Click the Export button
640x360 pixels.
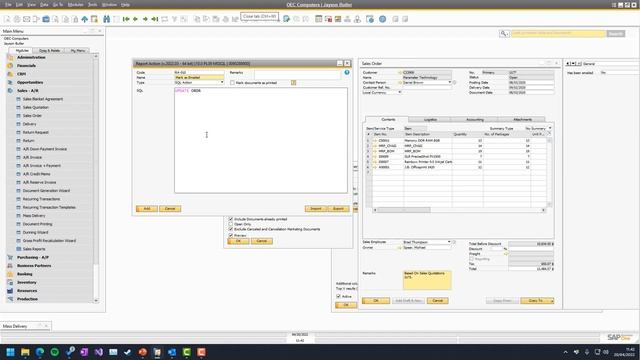[x=338, y=209]
